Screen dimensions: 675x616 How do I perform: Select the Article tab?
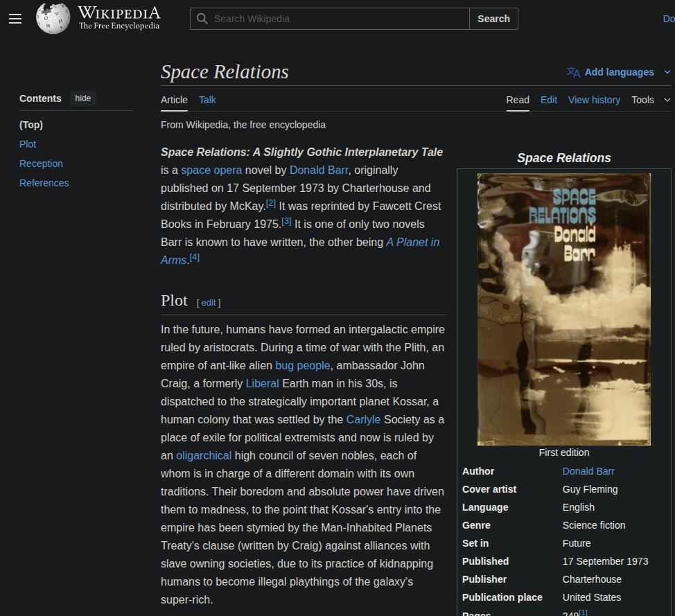coord(174,100)
